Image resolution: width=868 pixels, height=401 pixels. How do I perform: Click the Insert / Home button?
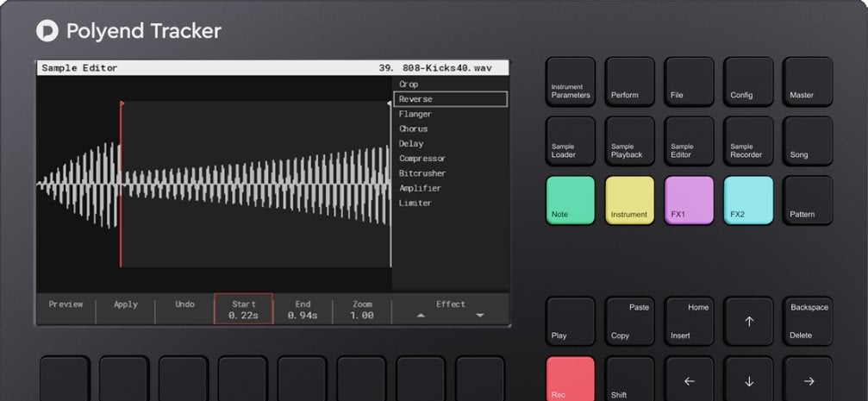point(689,322)
